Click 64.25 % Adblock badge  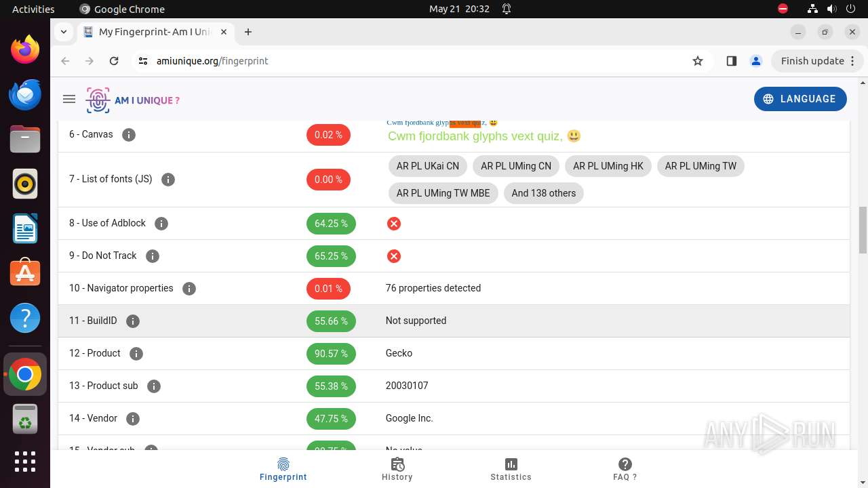pyautogui.click(x=331, y=224)
